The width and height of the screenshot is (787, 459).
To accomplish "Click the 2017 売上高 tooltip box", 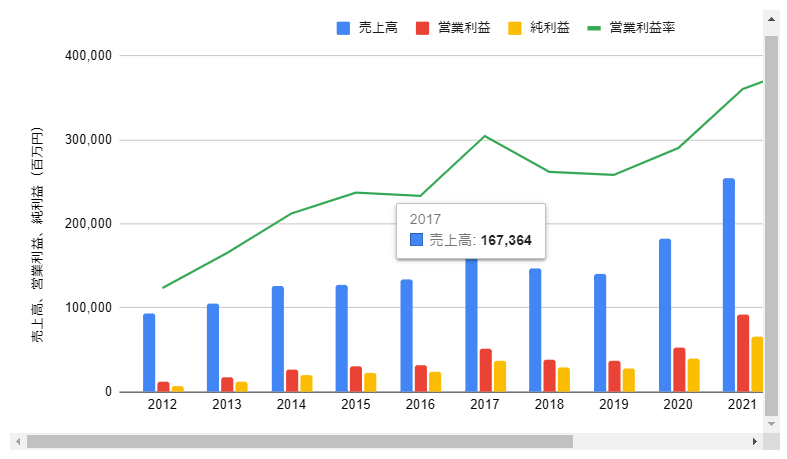I will coord(470,231).
